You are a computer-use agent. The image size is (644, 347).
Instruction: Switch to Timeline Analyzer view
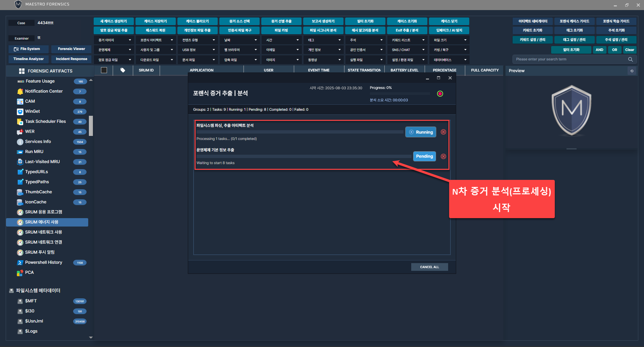click(29, 59)
